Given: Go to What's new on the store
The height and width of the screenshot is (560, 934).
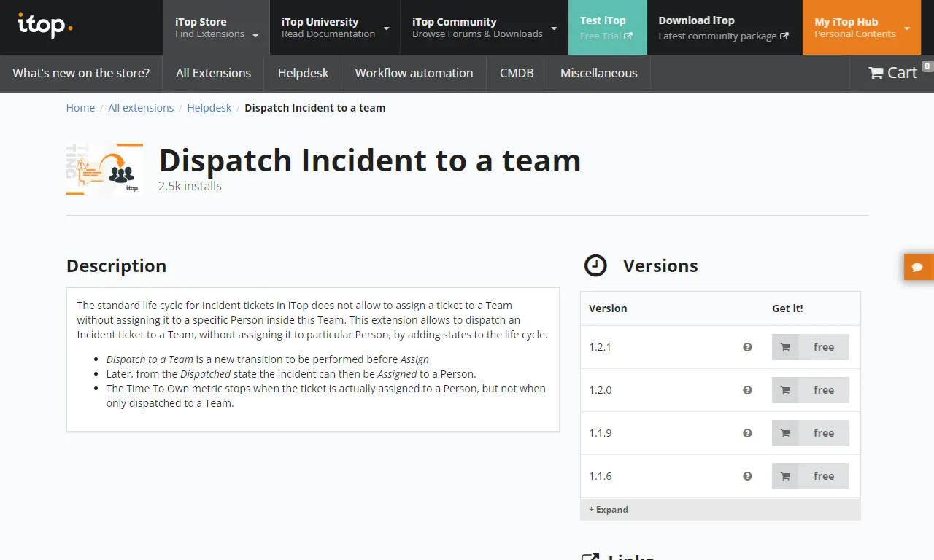Looking at the screenshot, I should 81,73.
